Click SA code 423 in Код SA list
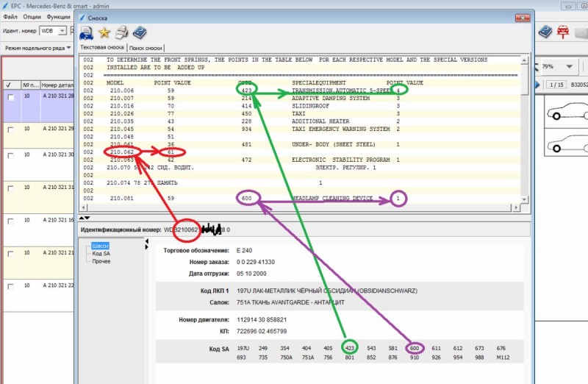 350,348
